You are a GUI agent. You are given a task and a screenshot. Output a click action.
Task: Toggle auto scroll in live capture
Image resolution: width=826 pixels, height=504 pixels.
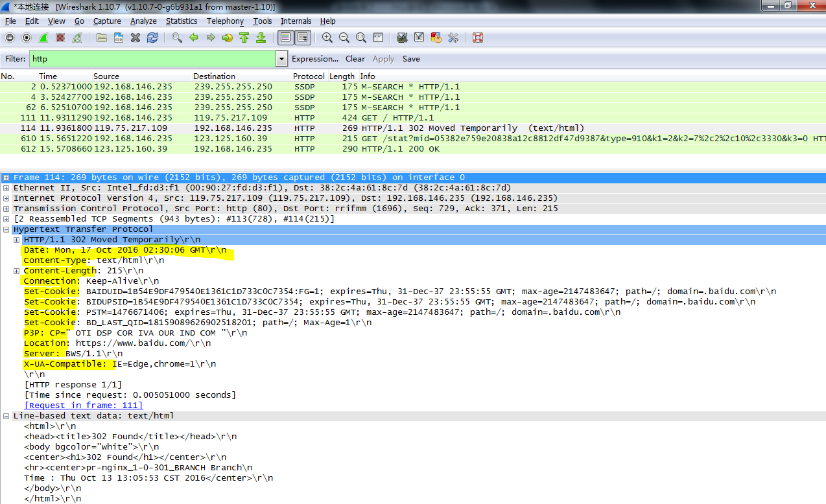pyautogui.click(x=303, y=38)
